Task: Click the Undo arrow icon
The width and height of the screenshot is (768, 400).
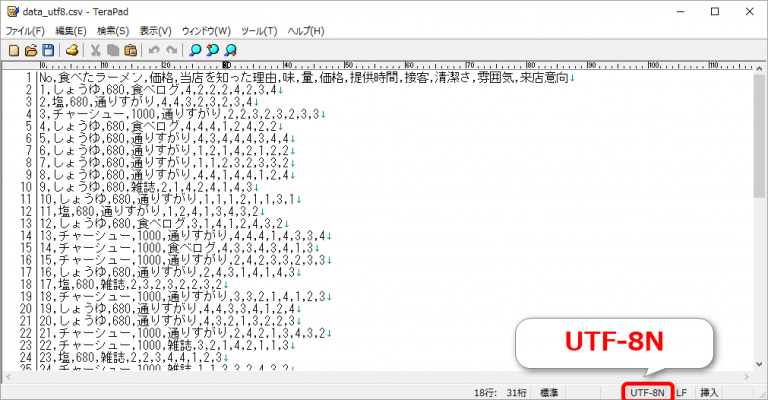Action: [x=154, y=50]
